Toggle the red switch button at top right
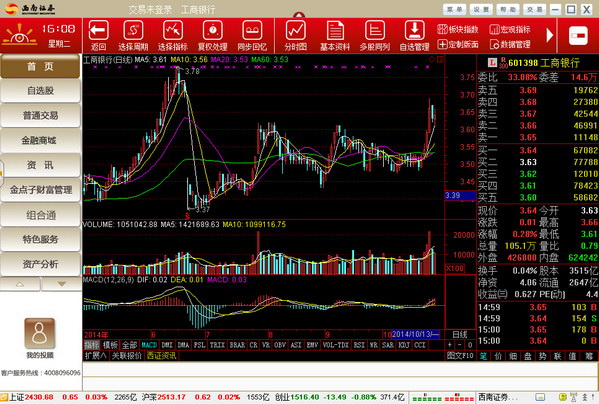 [578, 36]
